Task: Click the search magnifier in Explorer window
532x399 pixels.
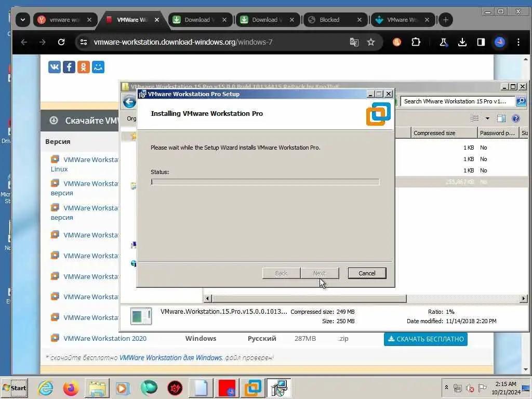Action: click(x=521, y=101)
